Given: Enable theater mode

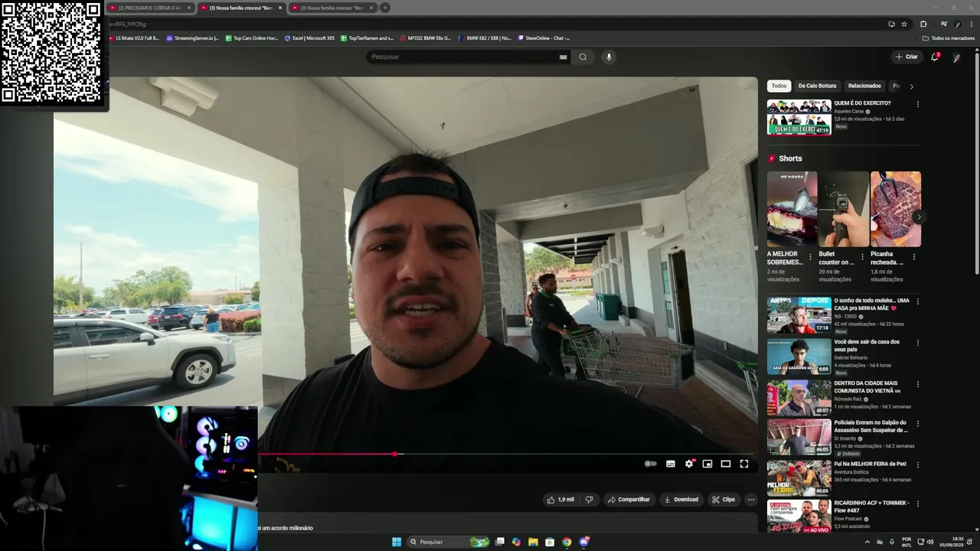Looking at the screenshot, I should [726, 464].
